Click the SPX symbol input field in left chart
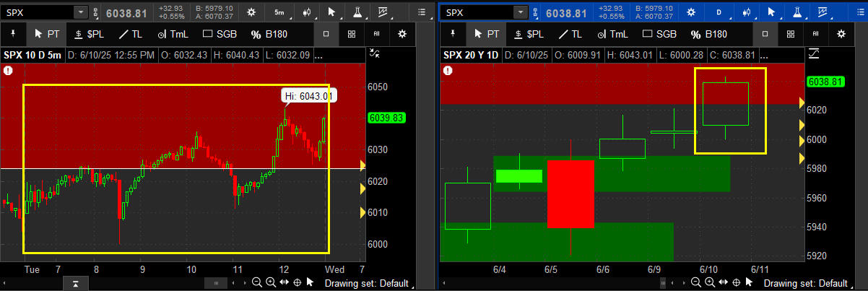This screenshot has height=291, width=868. click(38, 12)
